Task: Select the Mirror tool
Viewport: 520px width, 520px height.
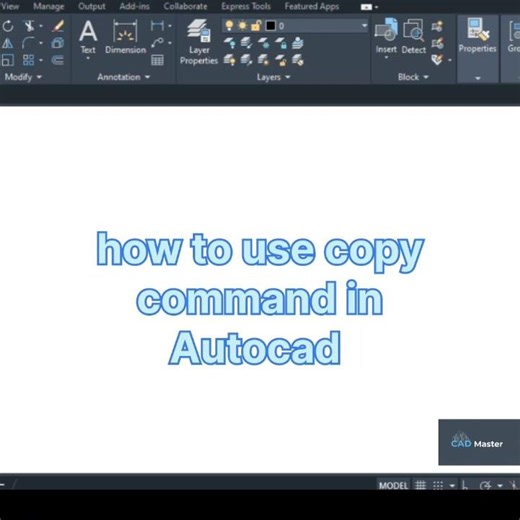Action: tap(8, 43)
